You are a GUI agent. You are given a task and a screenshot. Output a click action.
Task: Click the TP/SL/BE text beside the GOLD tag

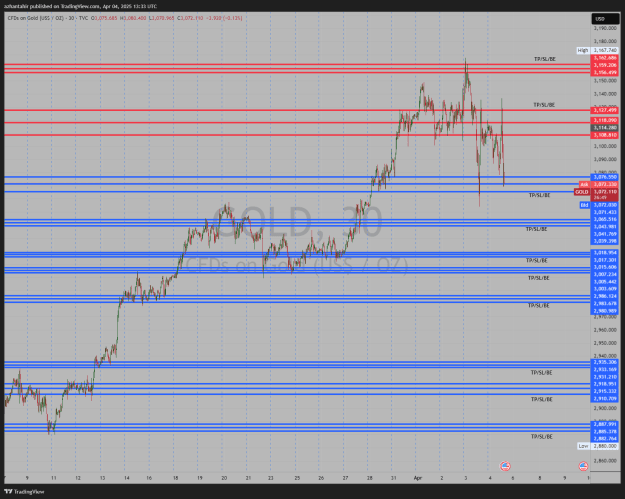click(539, 195)
